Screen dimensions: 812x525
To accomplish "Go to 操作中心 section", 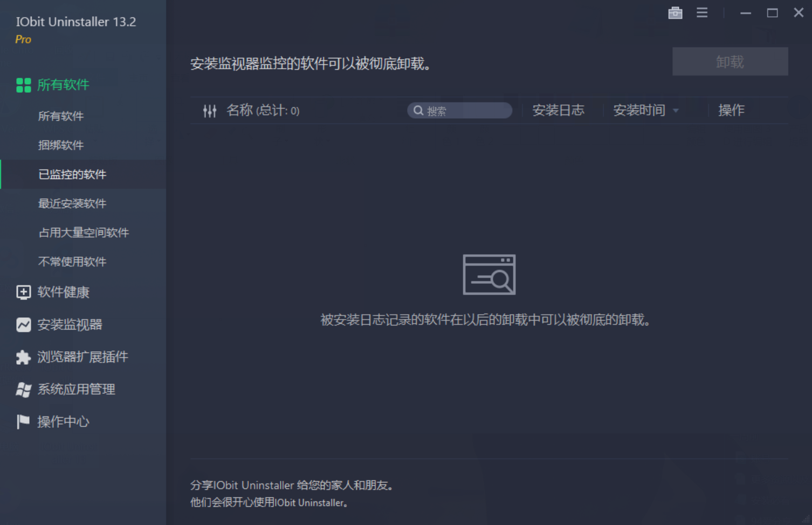I will [63, 421].
